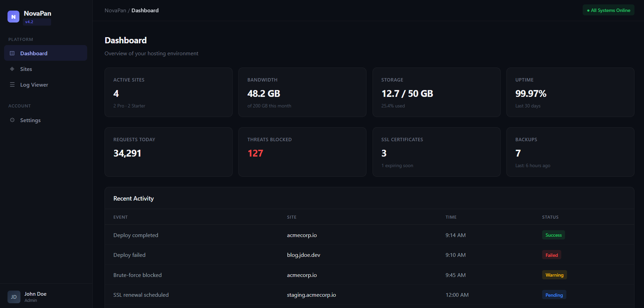Open the Sites menu item
The image size is (644, 308).
26,69
